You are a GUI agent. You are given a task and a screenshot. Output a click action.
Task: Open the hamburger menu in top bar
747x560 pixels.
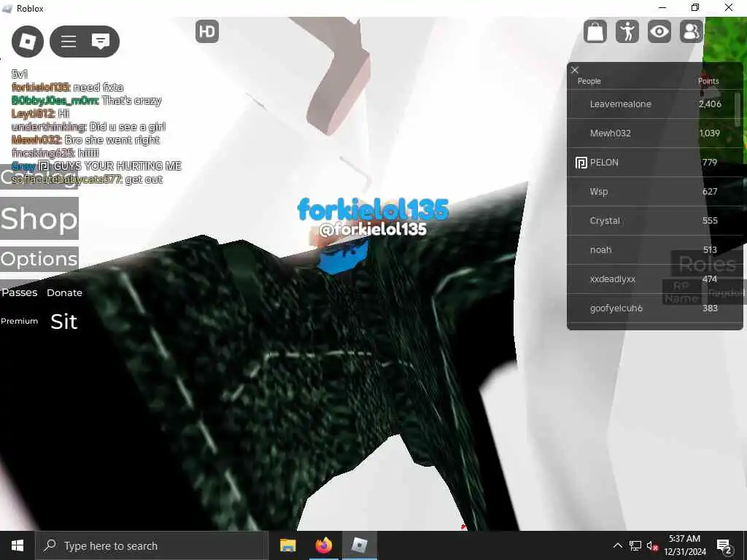69,42
